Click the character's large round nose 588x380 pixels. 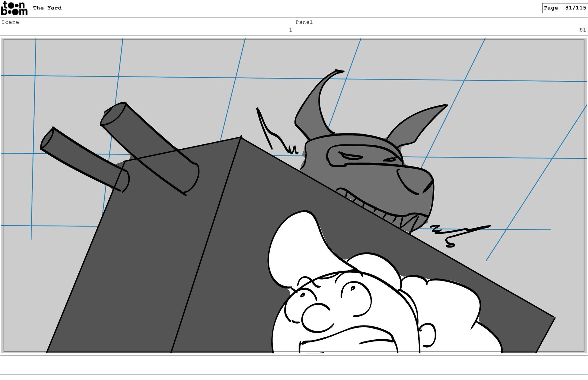point(316,318)
